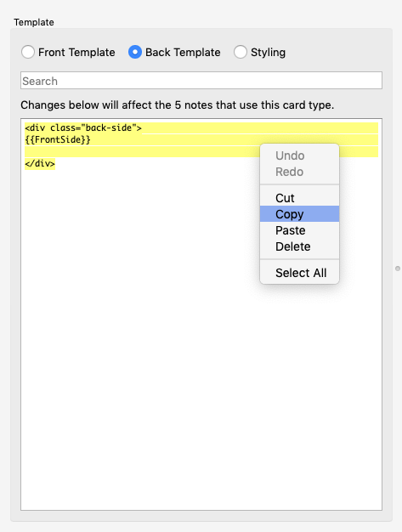Click the 'Changes below will affect' notice text
Viewport: 402px width, 532px height.
coord(177,105)
